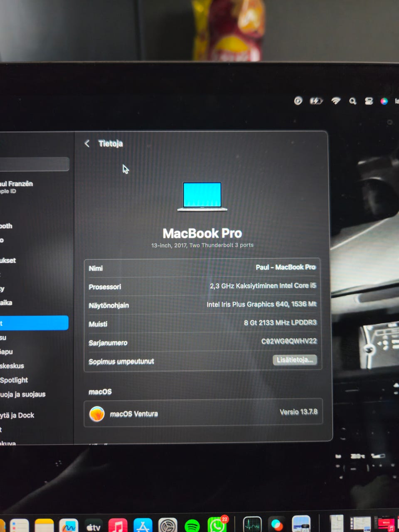Select the highlighted blue sidebar item
The width and height of the screenshot is (399, 532).
click(34, 323)
